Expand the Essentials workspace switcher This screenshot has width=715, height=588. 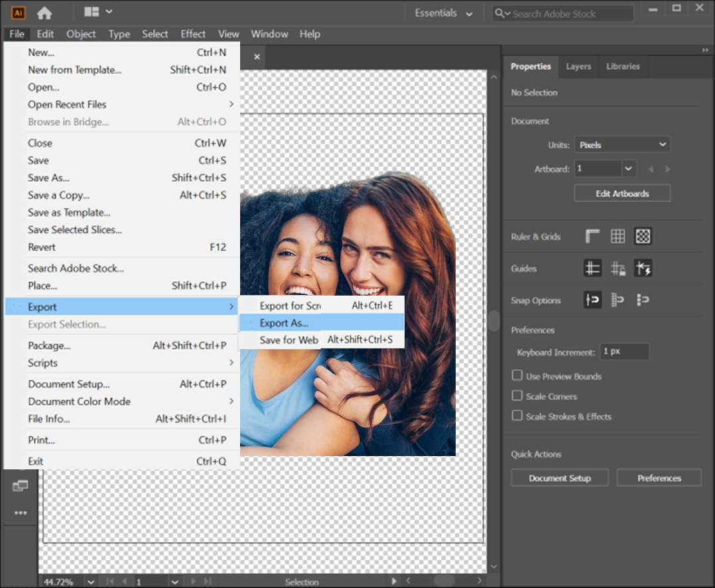coord(444,13)
